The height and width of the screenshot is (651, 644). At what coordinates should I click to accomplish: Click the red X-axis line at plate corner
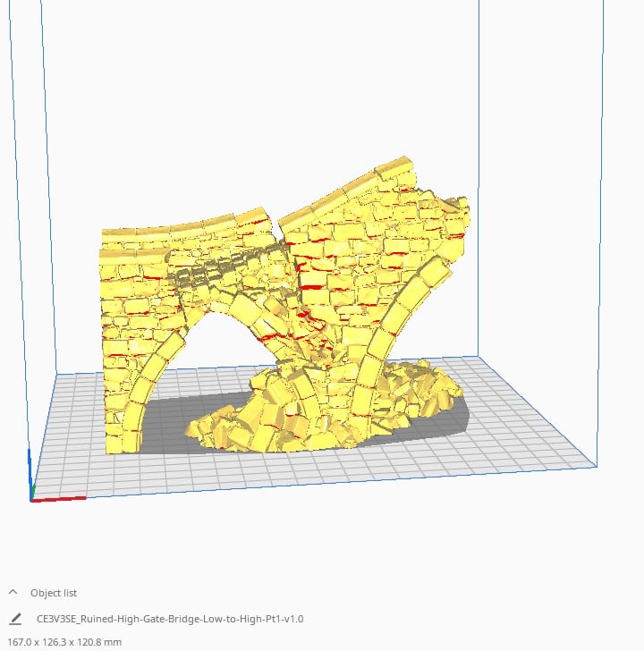(63, 499)
